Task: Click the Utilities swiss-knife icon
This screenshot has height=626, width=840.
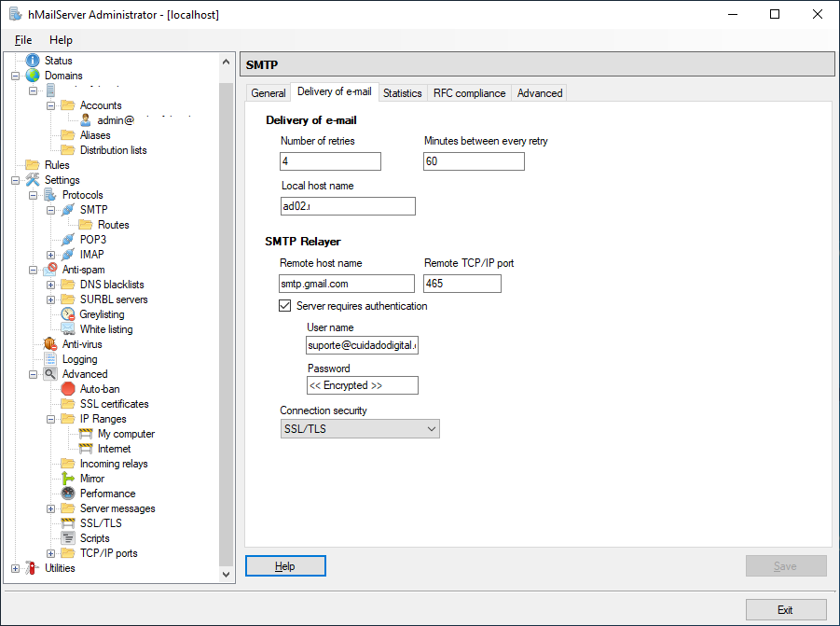Action: click(x=33, y=568)
